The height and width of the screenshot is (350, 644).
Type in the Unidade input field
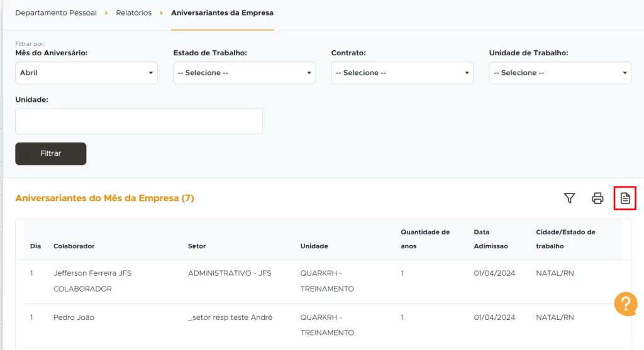(139, 121)
